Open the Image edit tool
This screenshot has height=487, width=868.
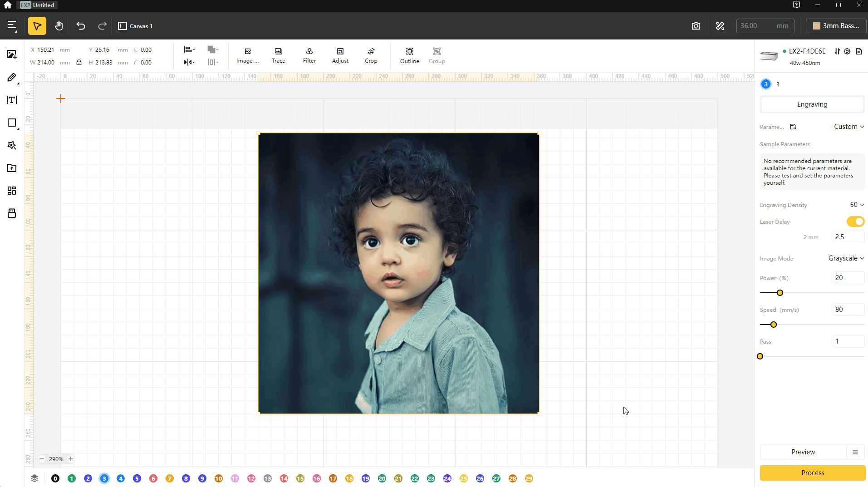(248, 55)
